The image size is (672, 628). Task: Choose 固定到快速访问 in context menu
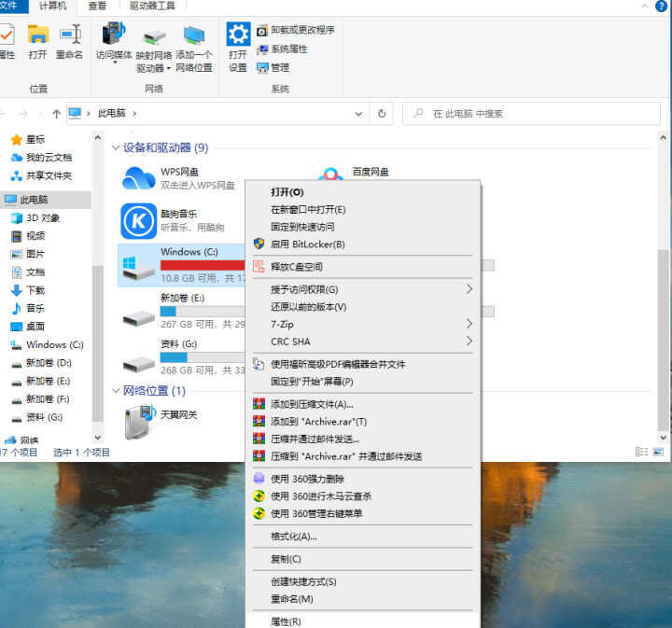click(363, 227)
